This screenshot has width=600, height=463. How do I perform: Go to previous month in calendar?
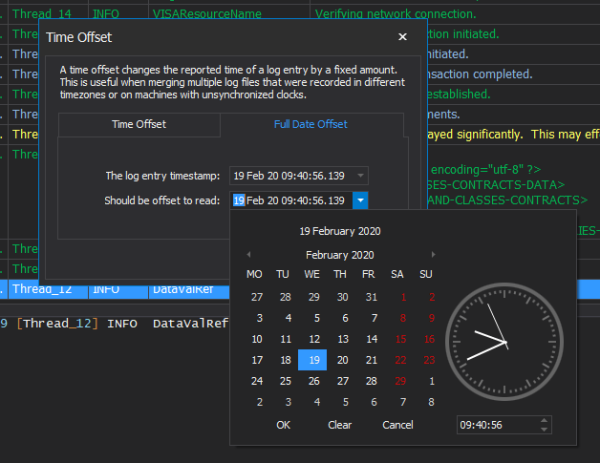[249, 254]
